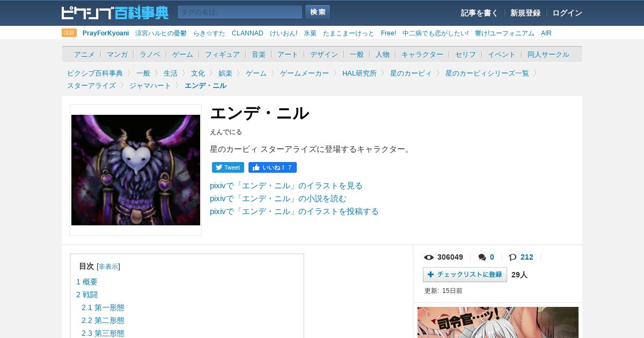Click the エンデ・ニル character thumbnail
The image size is (644, 338).
click(136, 170)
